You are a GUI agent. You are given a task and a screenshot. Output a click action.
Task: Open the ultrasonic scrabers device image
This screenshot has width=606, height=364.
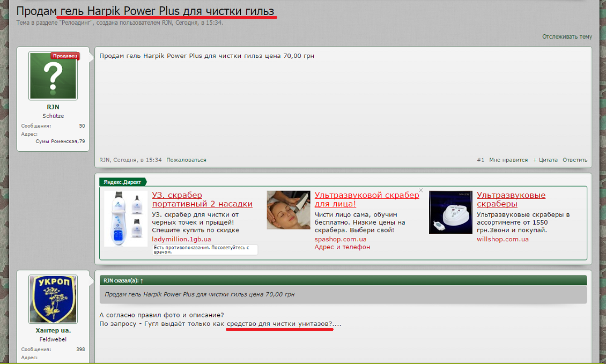[450, 212]
